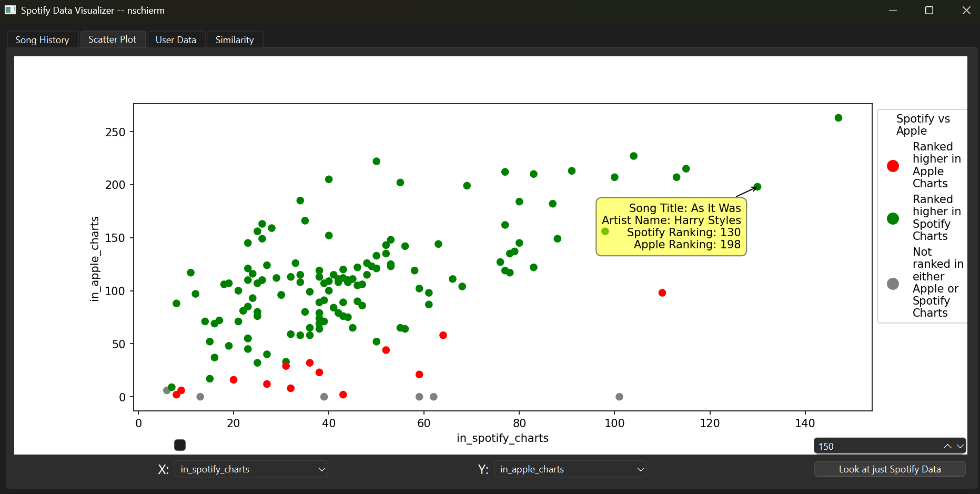The image size is (980, 494).
Task: Click the red legend marker for Apple Charts
Action: [x=893, y=166]
